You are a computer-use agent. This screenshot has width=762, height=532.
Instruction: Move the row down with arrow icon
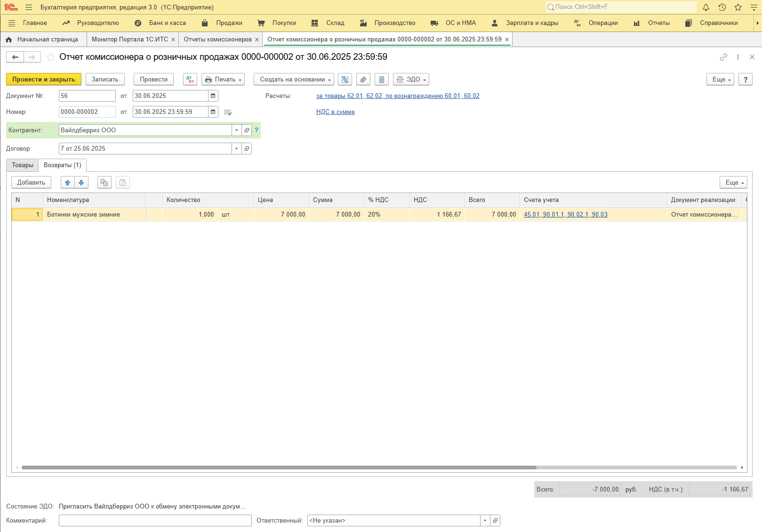[81, 183]
